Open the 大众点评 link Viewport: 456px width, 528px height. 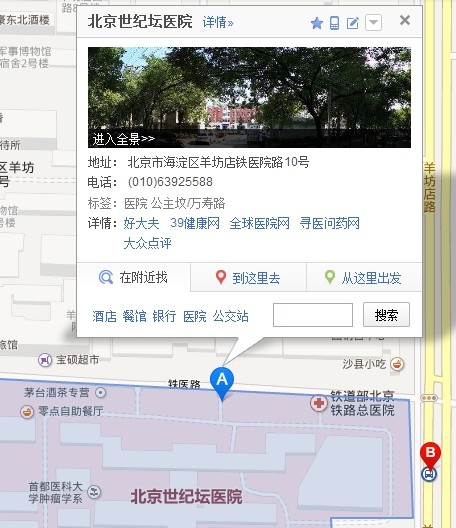click(x=148, y=243)
